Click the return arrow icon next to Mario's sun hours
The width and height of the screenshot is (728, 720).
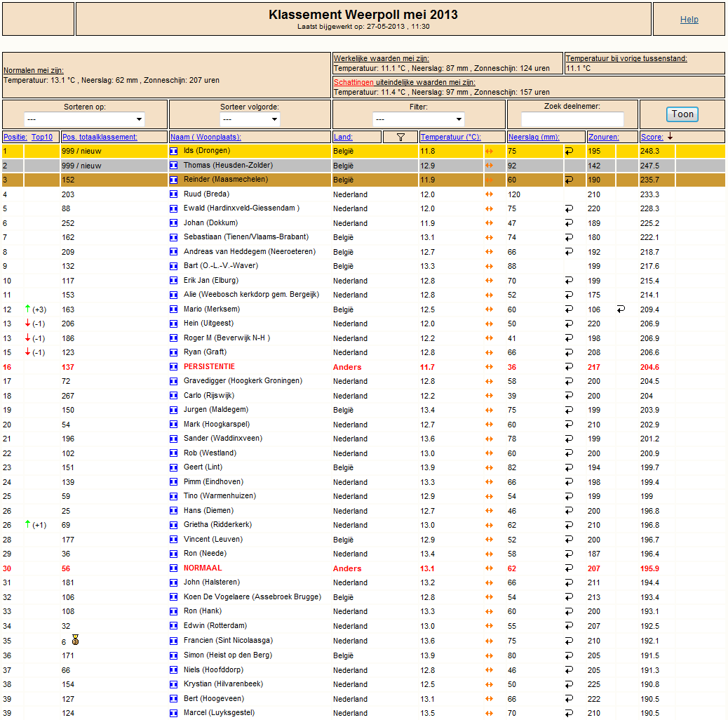(621, 309)
